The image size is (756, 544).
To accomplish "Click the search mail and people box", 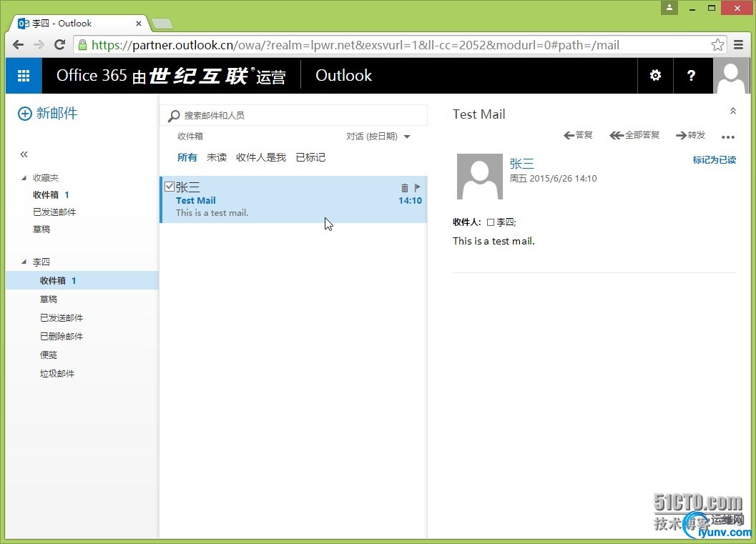I will click(294, 116).
